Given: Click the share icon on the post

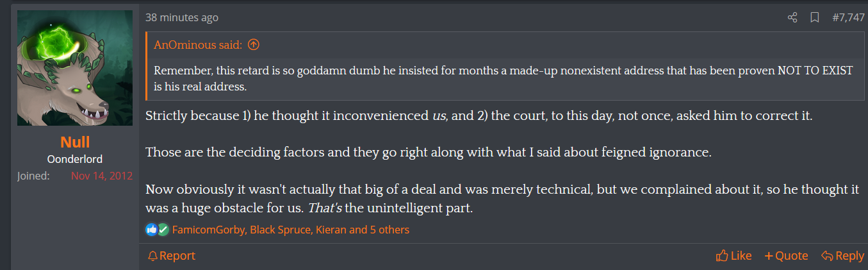Looking at the screenshot, I should (x=792, y=18).
